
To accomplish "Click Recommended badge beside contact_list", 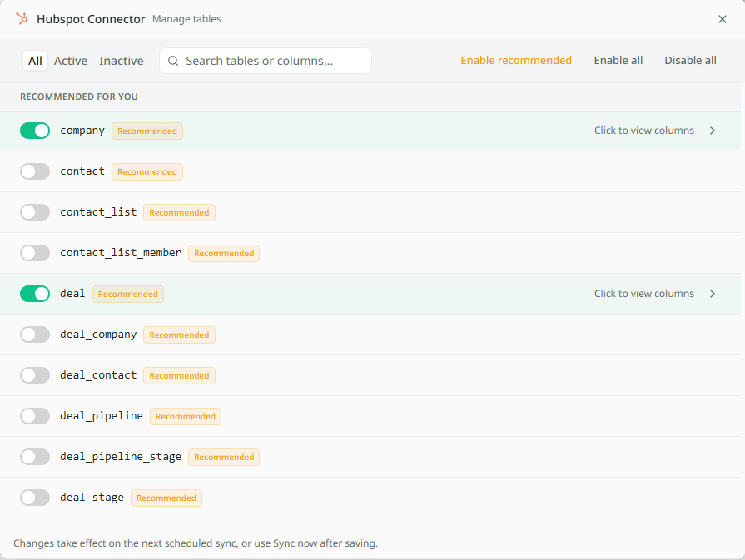I will (x=179, y=213).
